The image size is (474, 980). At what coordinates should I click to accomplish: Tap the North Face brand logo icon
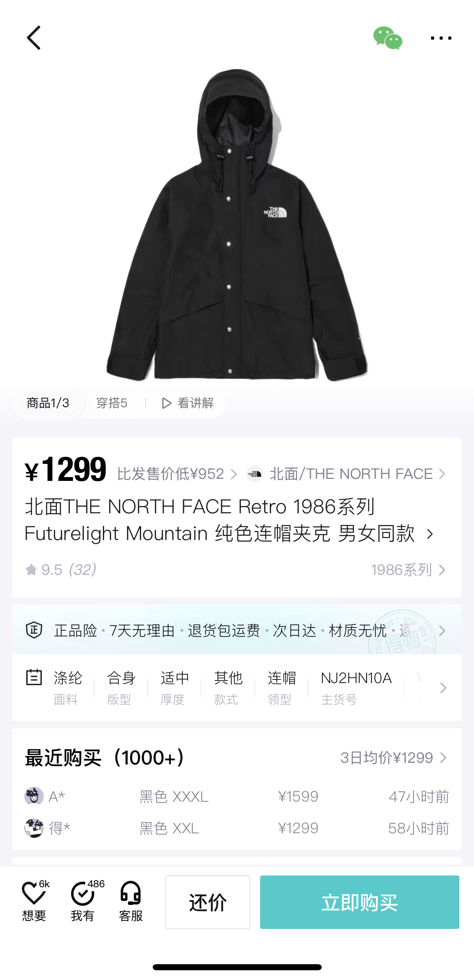click(255, 474)
